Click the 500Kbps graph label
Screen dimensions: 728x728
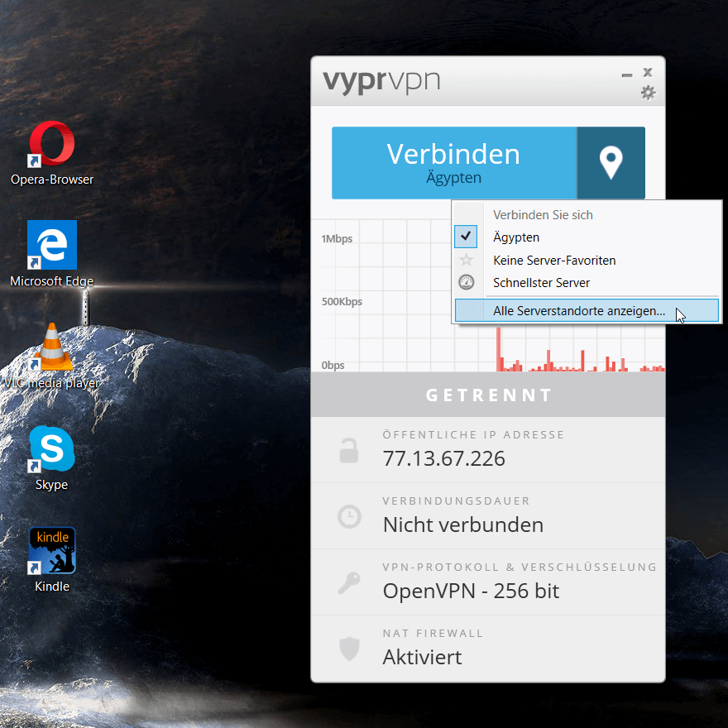pyautogui.click(x=342, y=302)
